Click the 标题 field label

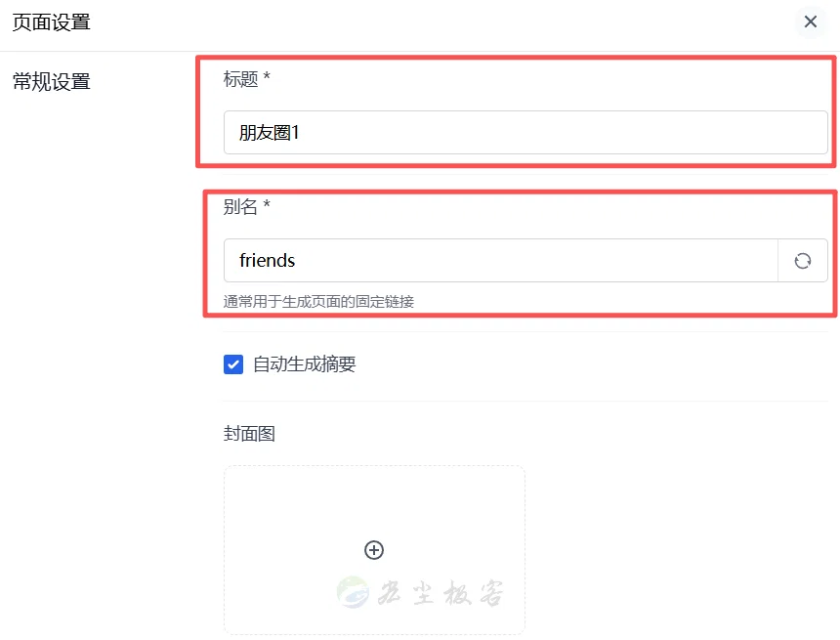click(x=240, y=79)
